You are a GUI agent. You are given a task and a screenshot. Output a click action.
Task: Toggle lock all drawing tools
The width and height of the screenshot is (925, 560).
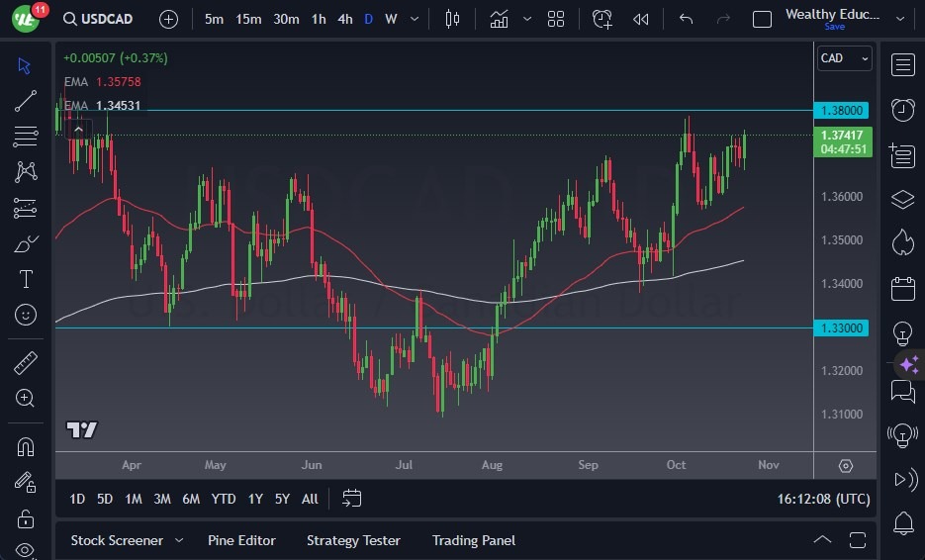(27, 518)
